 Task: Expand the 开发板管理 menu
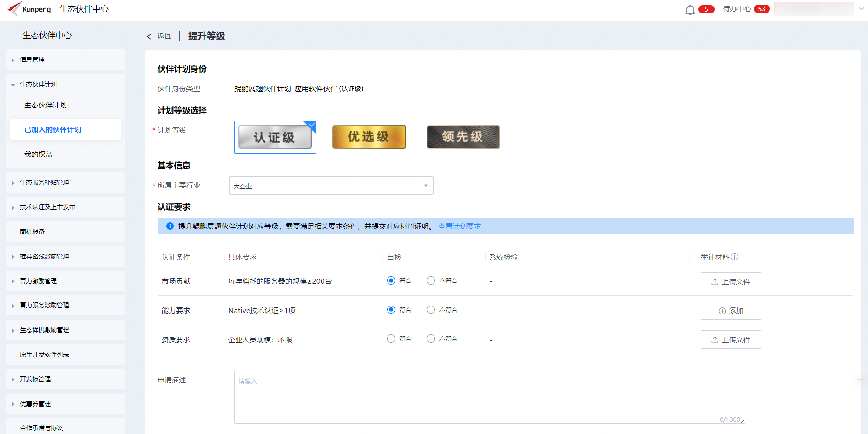(x=66, y=379)
